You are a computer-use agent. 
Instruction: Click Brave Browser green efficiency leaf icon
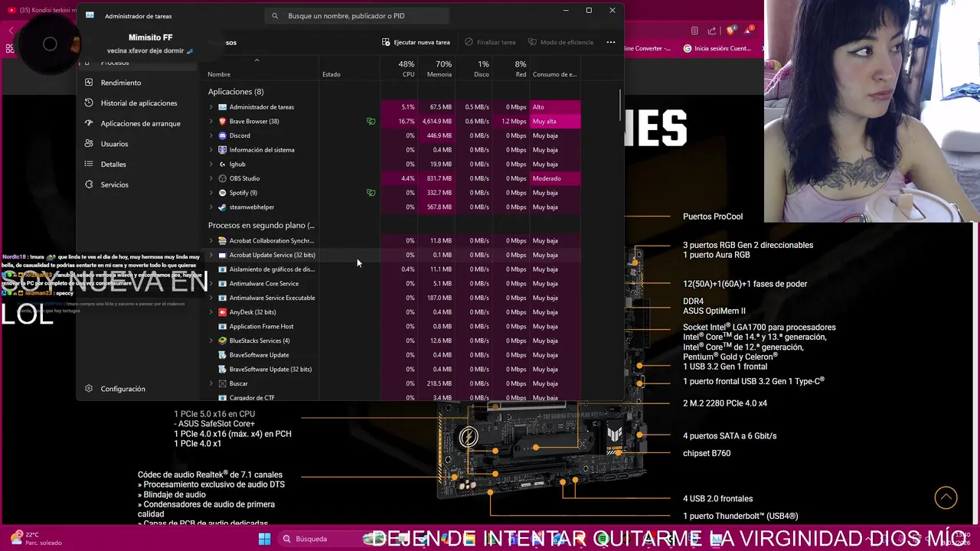pos(371,121)
